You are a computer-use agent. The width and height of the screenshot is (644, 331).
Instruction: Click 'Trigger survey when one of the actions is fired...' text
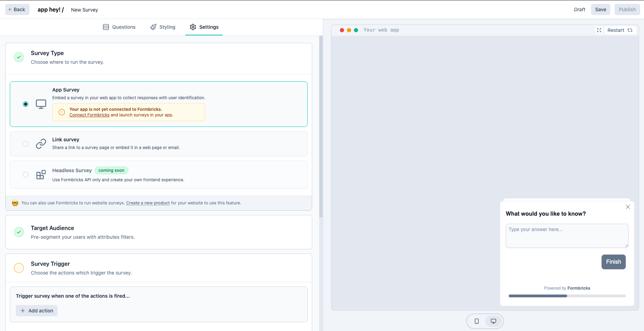73,296
